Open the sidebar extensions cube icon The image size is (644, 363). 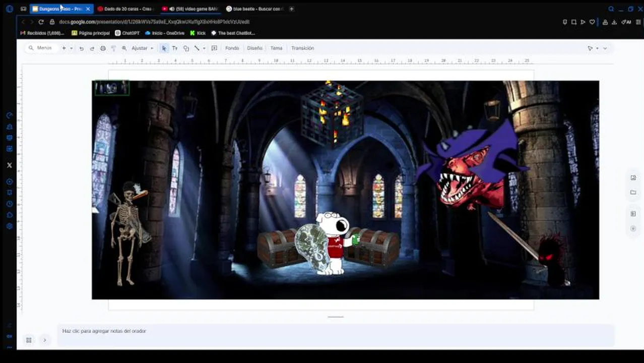(x=9, y=215)
